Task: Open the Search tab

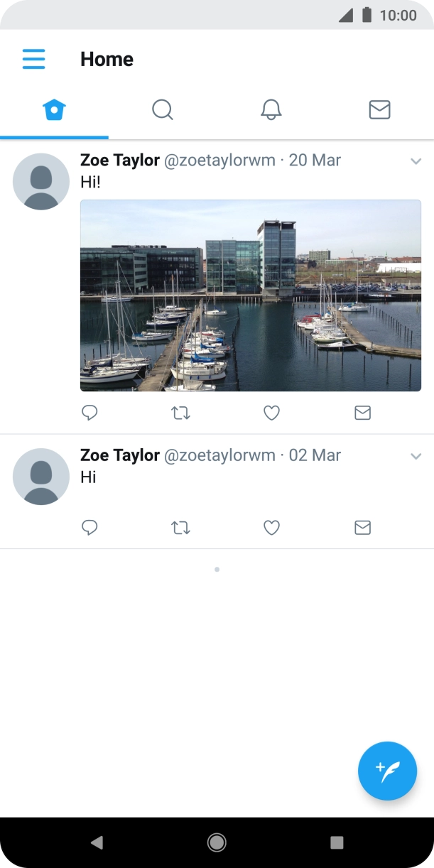Action: point(163,109)
